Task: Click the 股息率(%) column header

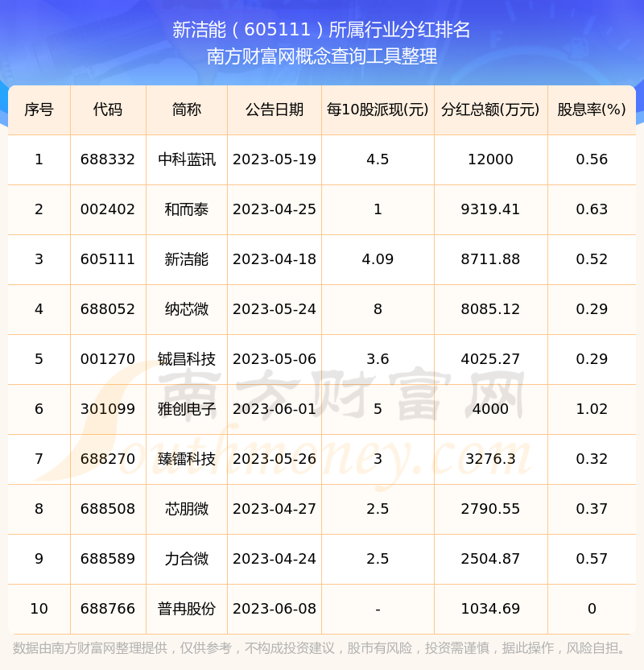Action: (592, 110)
